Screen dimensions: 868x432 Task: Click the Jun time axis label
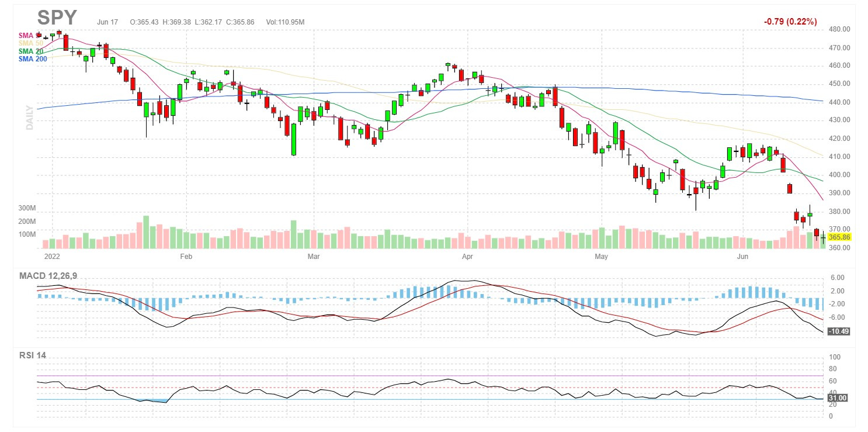742,256
